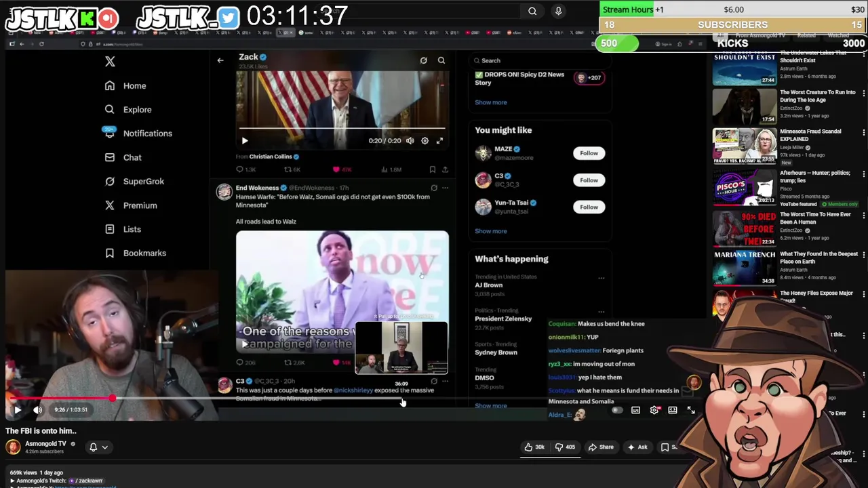Mute the YouTube player volume
This screenshot has width=868, height=488.
38,410
